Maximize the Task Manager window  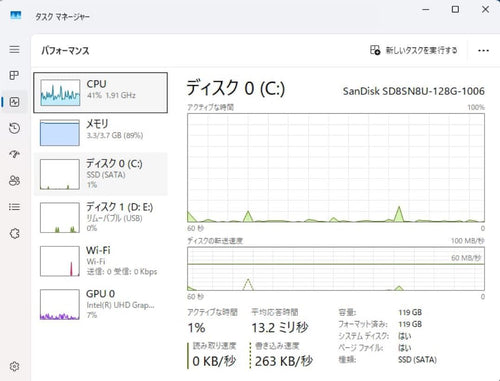(x=455, y=9)
